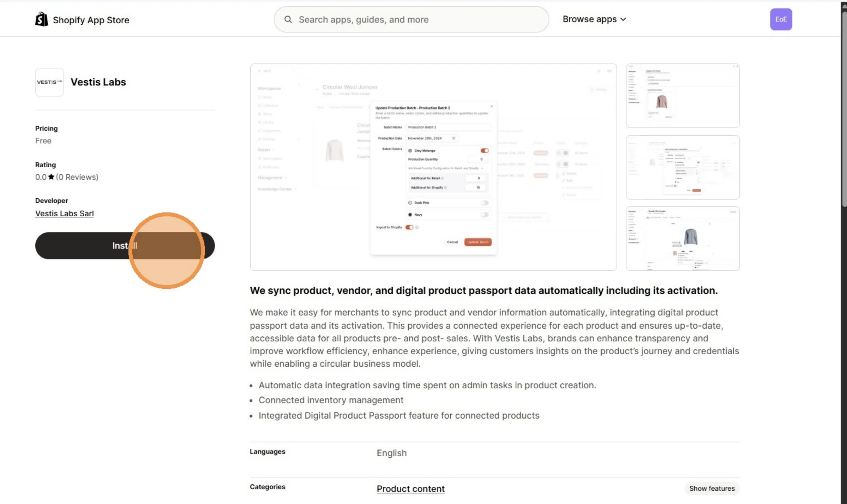Click the Shopify bag logo icon
This screenshot has height=504, width=847.
(42, 19)
